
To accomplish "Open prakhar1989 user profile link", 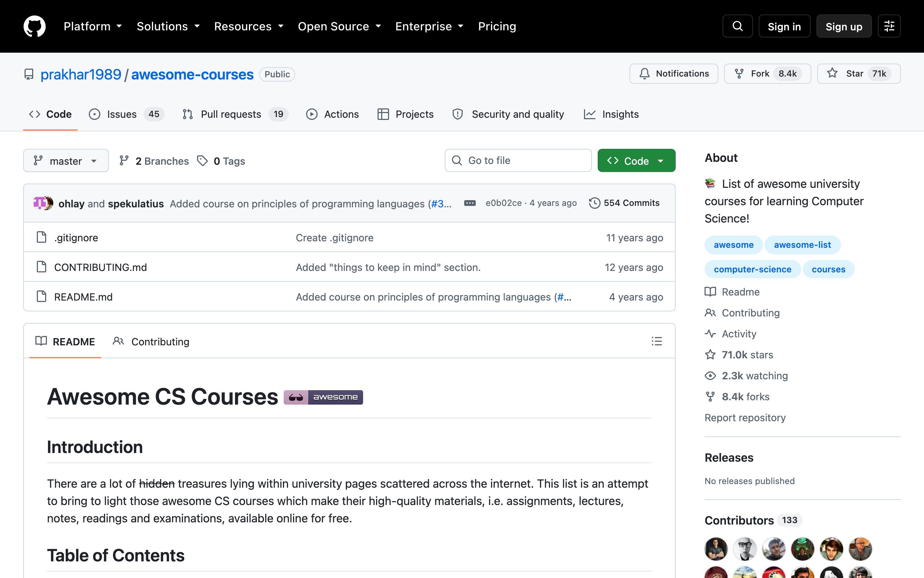I will (80, 74).
